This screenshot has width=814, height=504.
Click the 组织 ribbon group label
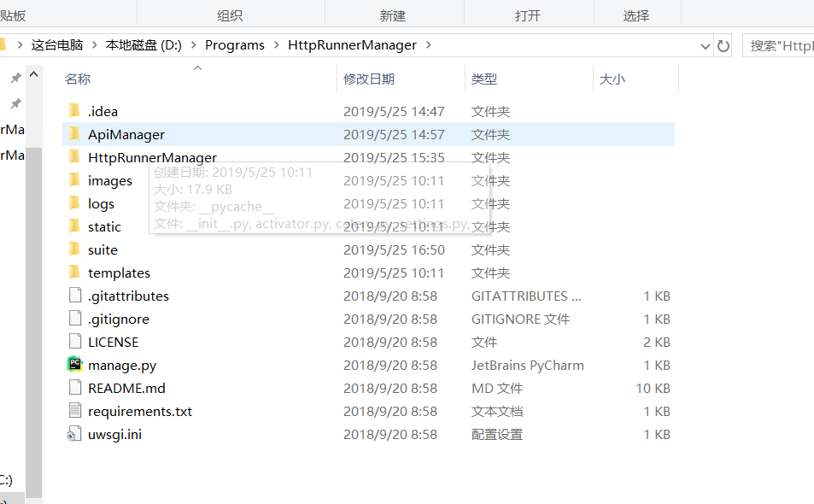tap(230, 15)
